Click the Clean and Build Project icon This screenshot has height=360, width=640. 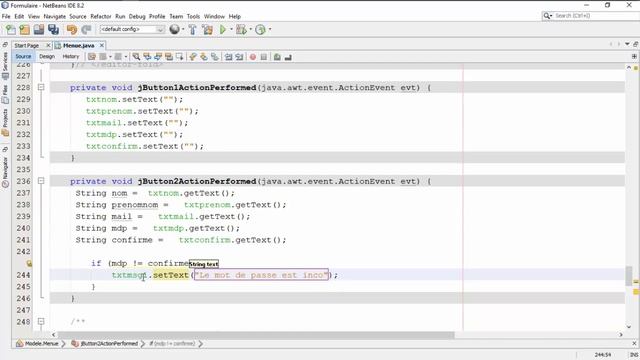pyautogui.click(x=207, y=29)
